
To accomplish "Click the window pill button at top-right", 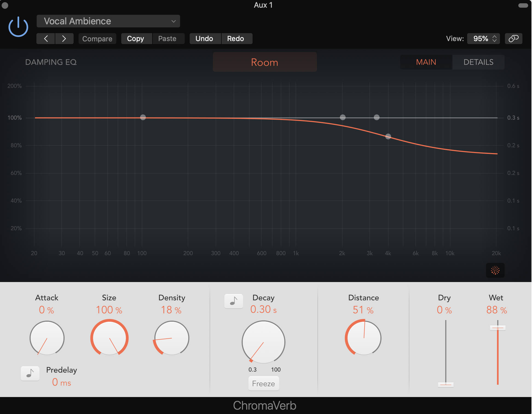I will (523, 5).
